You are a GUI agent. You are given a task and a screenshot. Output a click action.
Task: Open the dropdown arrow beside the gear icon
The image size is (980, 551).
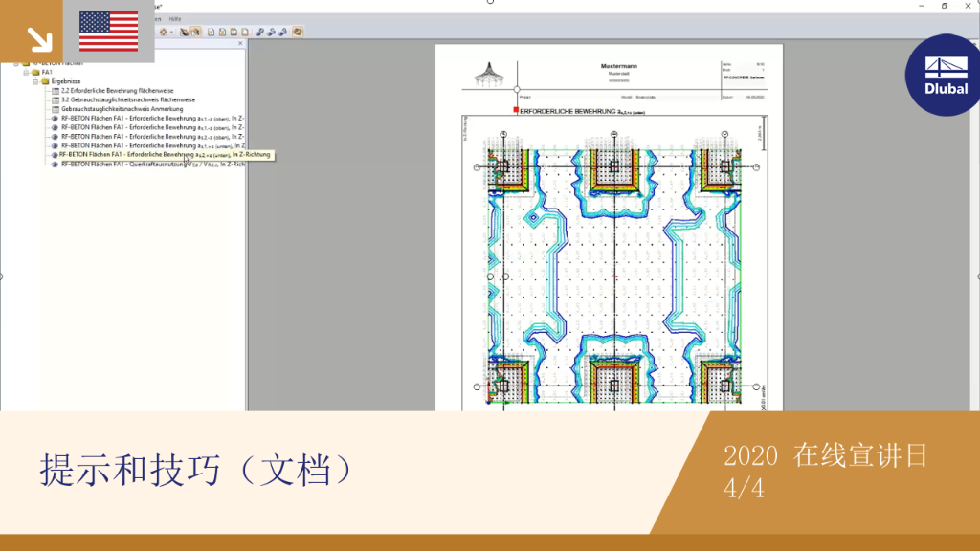point(172,32)
